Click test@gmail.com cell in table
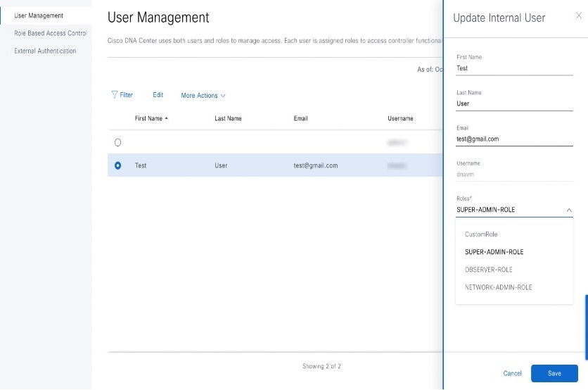 coord(315,165)
